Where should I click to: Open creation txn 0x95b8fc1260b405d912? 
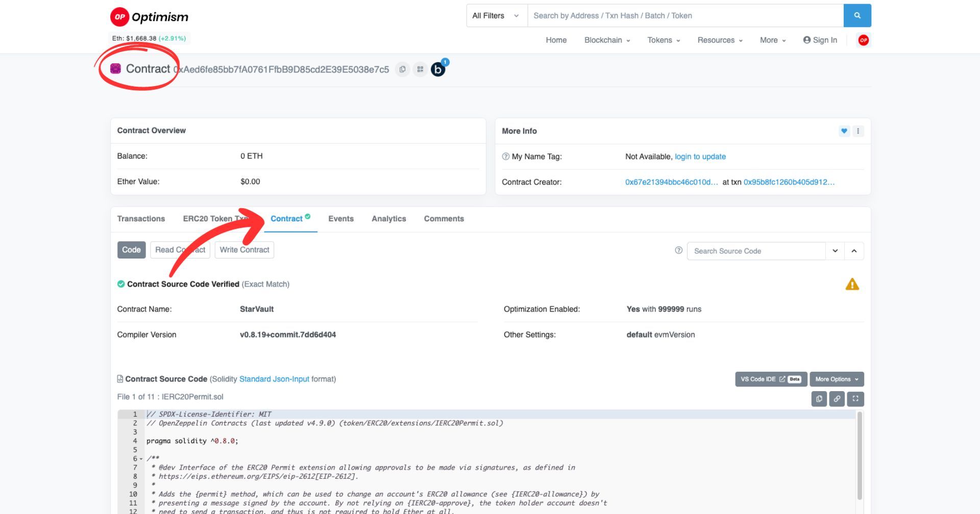789,182
